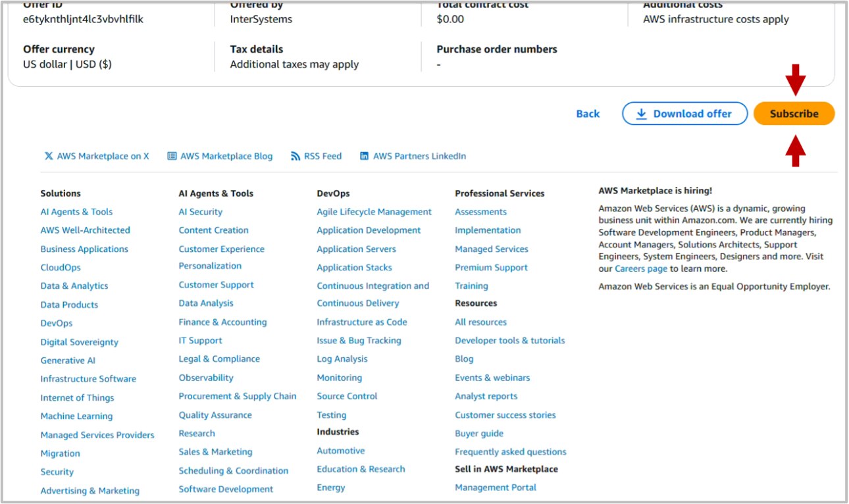This screenshot has width=849, height=504.
Task: Open the RSS Feed via its icon
Action: (294, 155)
